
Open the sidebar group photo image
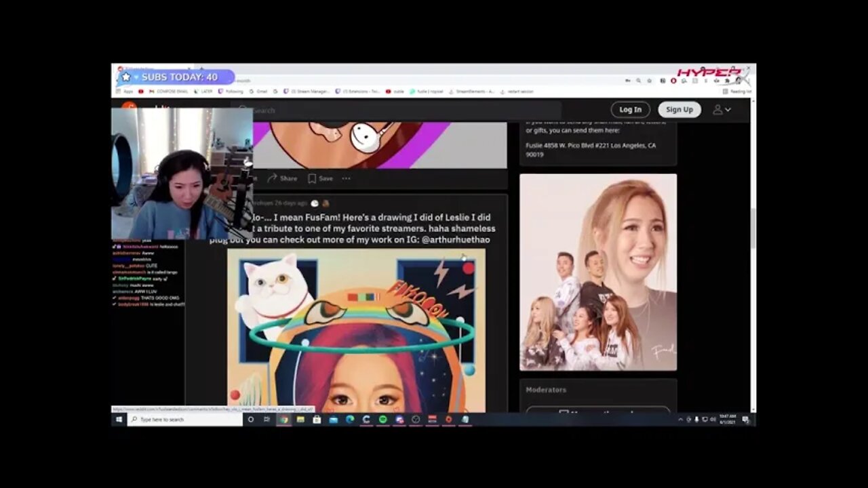(x=598, y=272)
